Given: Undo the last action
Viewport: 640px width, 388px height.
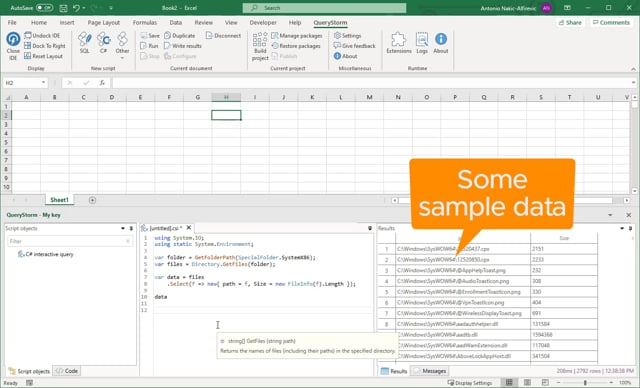Looking at the screenshot, I should [76, 8].
